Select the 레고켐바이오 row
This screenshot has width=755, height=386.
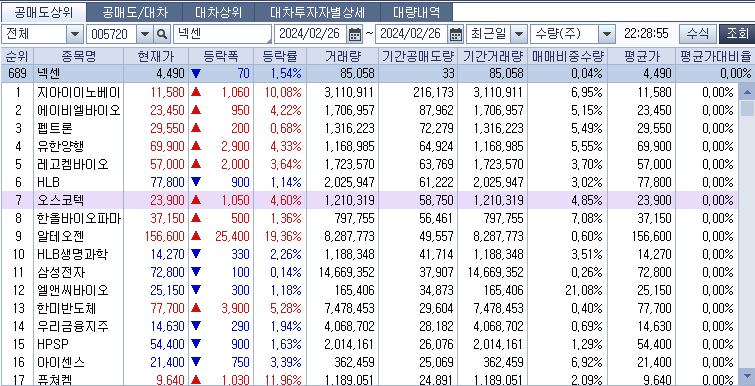tap(370, 164)
